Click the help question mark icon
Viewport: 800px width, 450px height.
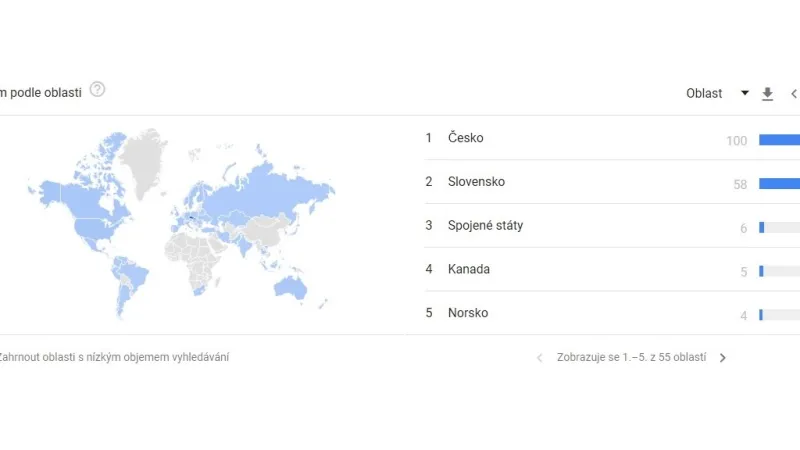point(97,89)
